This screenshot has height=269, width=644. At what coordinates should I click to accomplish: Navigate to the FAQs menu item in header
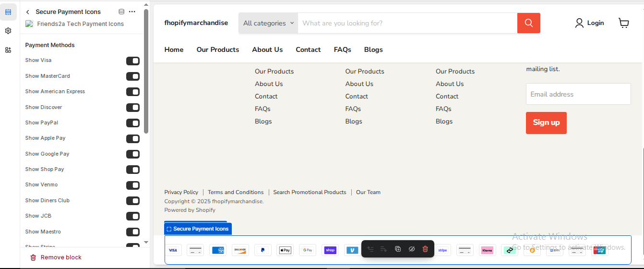(342, 49)
